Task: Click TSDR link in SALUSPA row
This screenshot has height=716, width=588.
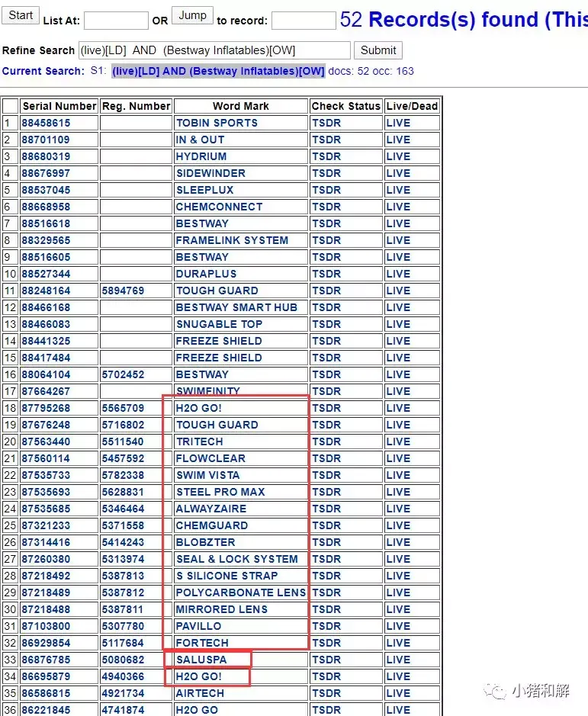Action: [326, 660]
